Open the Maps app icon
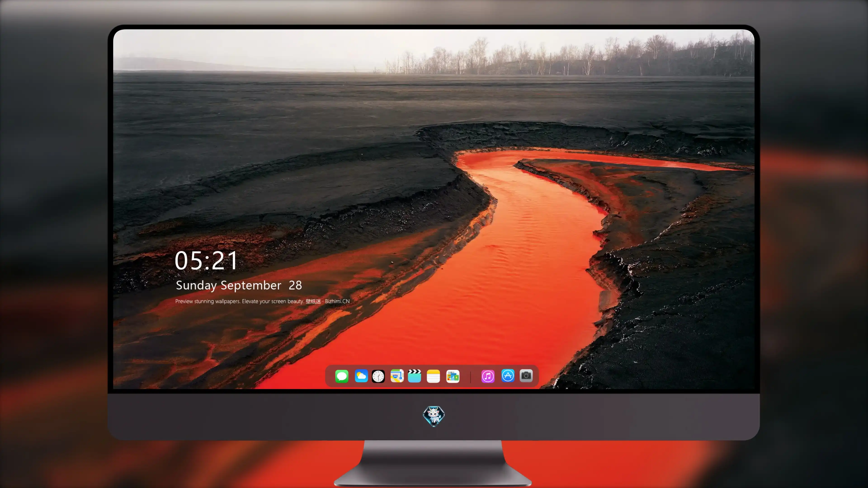Image resolution: width=868 pixels, height=488 pixels. [x=397, y=376]
